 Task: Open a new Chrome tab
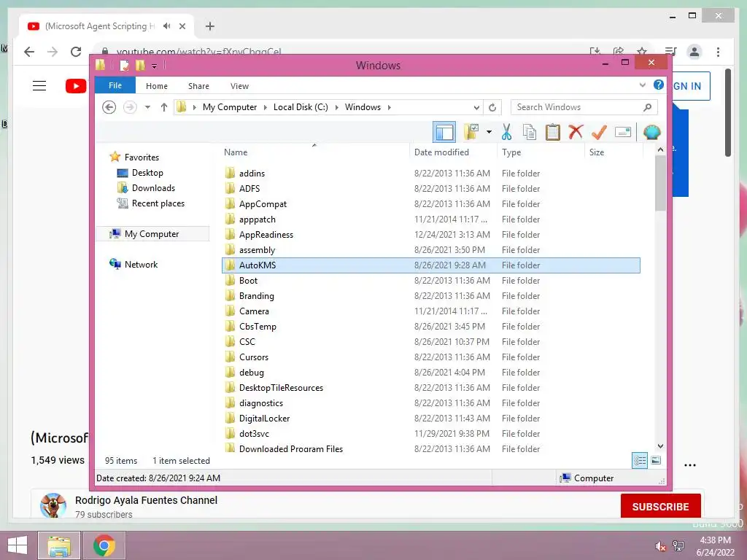pyautogui.click(x=210, y=26)
